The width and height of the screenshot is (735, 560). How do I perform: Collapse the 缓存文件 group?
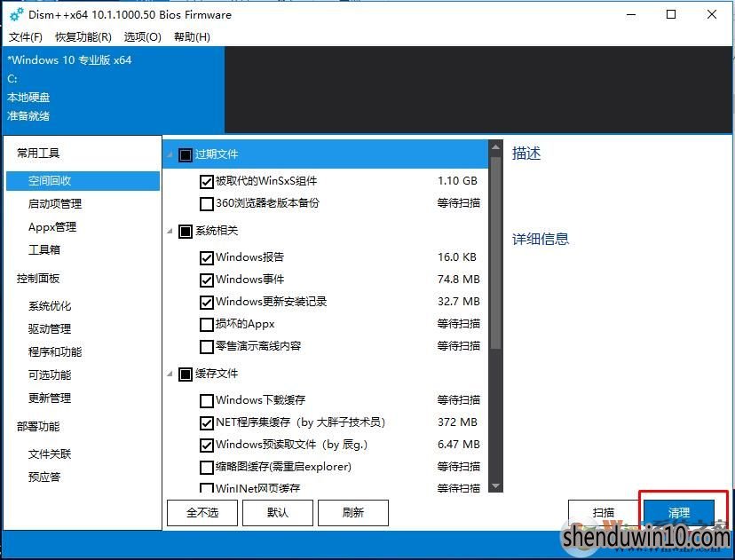[x=170, y=374]
